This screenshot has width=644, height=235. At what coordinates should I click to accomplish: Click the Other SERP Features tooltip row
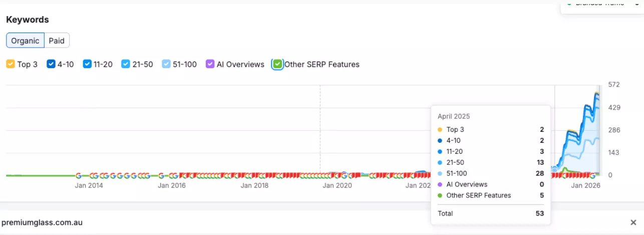[x=491, y=195]
